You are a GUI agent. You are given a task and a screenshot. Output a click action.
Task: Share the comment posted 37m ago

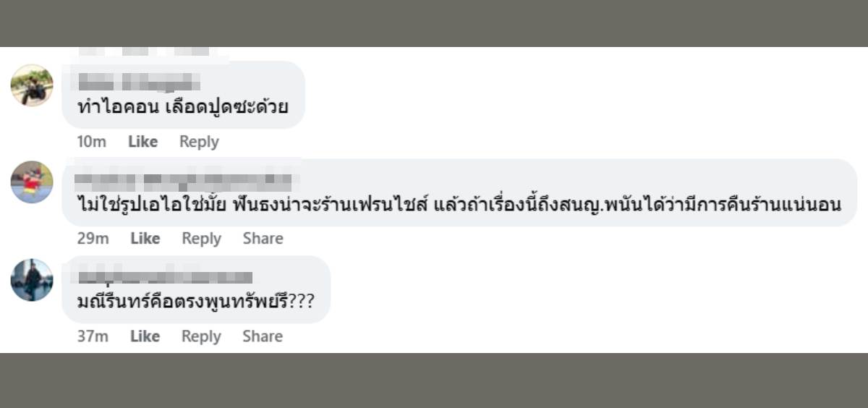coord(263,336)
